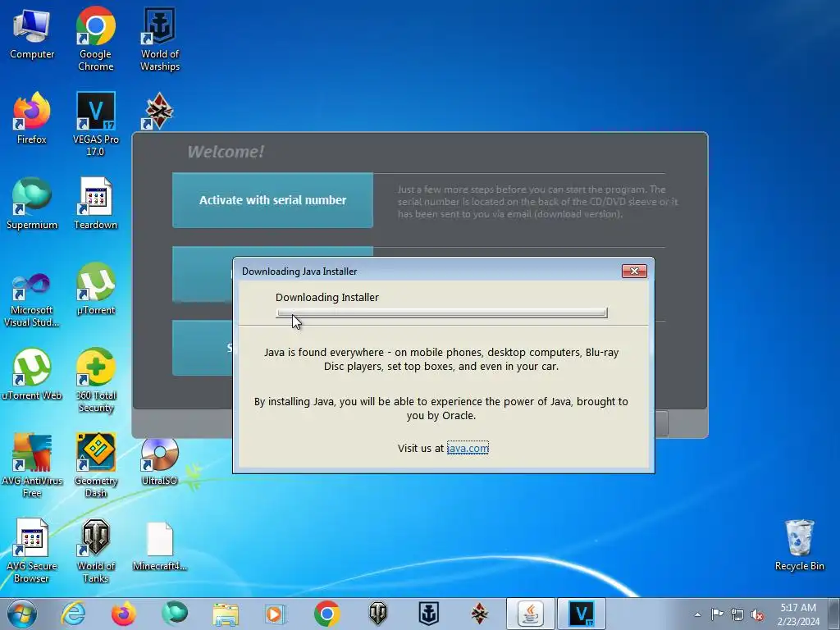Screen dimensions: 840x630
Task: Open Firefox desktop shortcut
Action: point(32,118)
